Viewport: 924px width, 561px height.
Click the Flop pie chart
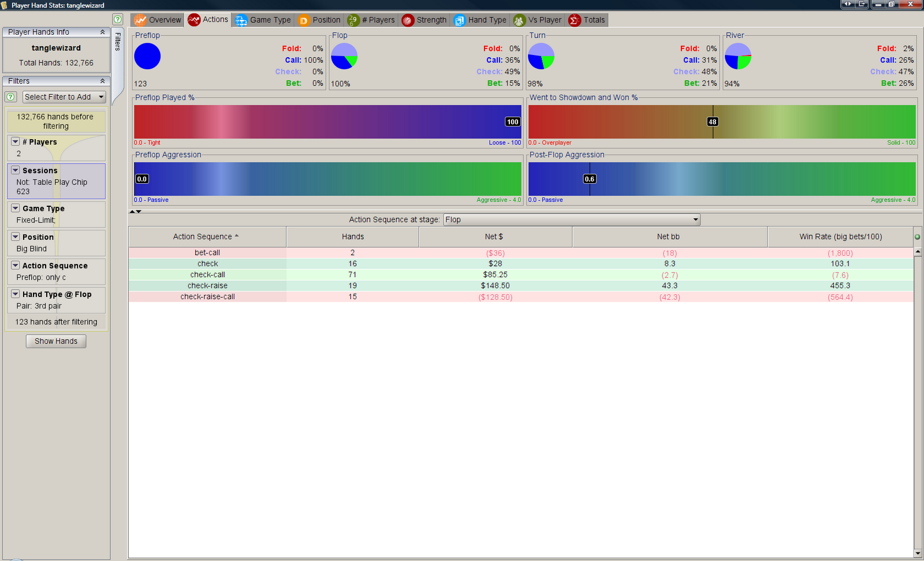344,56
